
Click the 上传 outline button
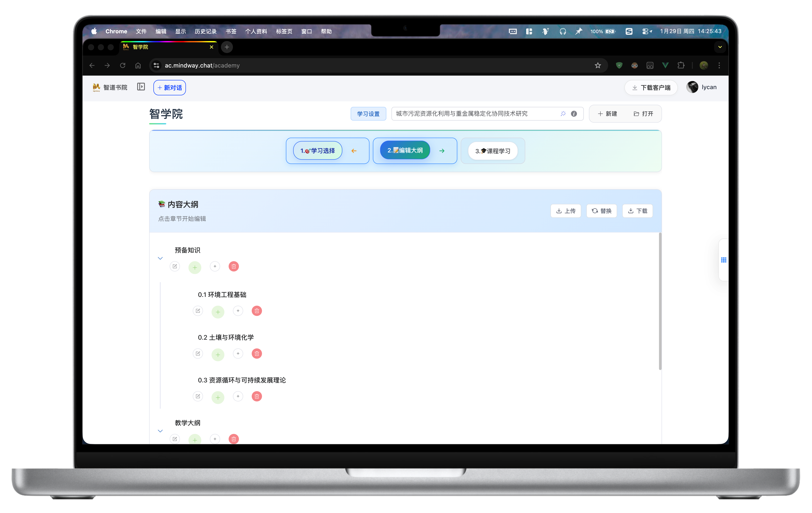pos(566,211)
